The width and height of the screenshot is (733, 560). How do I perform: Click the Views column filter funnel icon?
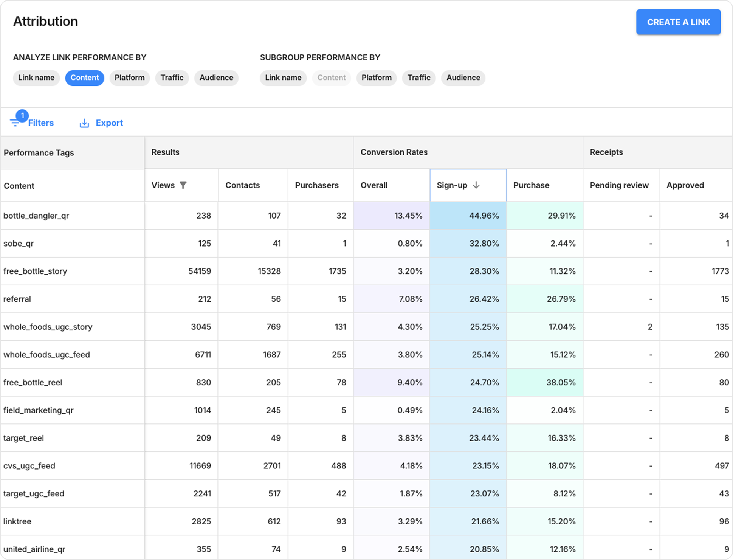click(x=183, y=185)
